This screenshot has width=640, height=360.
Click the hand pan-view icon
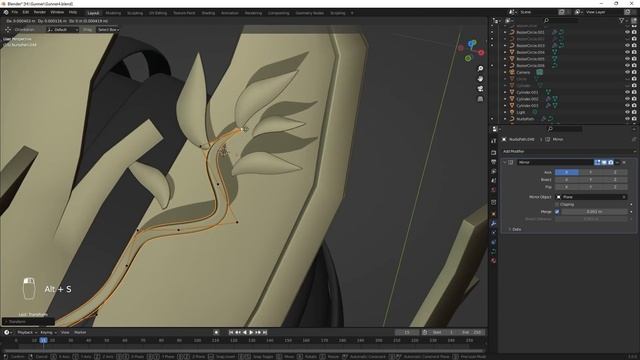pyautogui.click(x=480, y=78)
